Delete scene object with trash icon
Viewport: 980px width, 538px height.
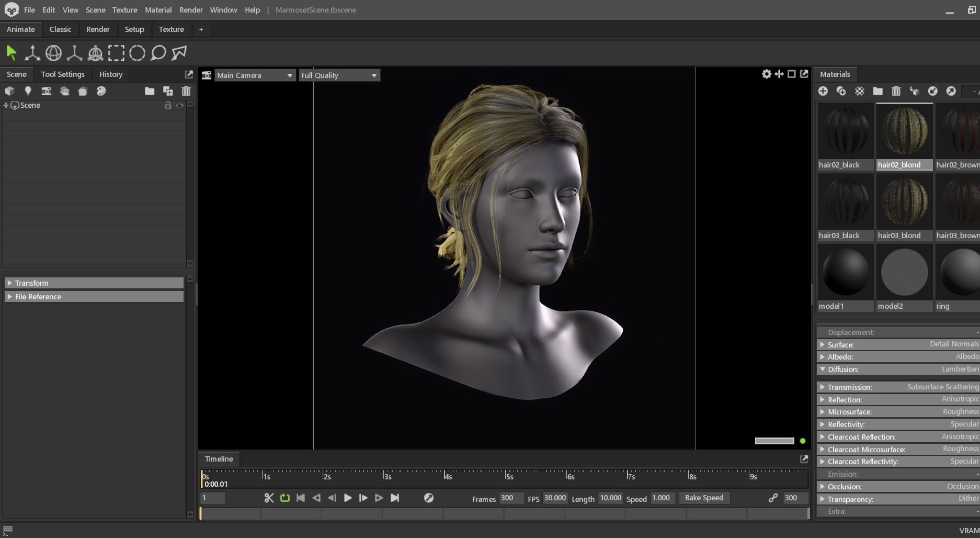[x=186, y=91]
